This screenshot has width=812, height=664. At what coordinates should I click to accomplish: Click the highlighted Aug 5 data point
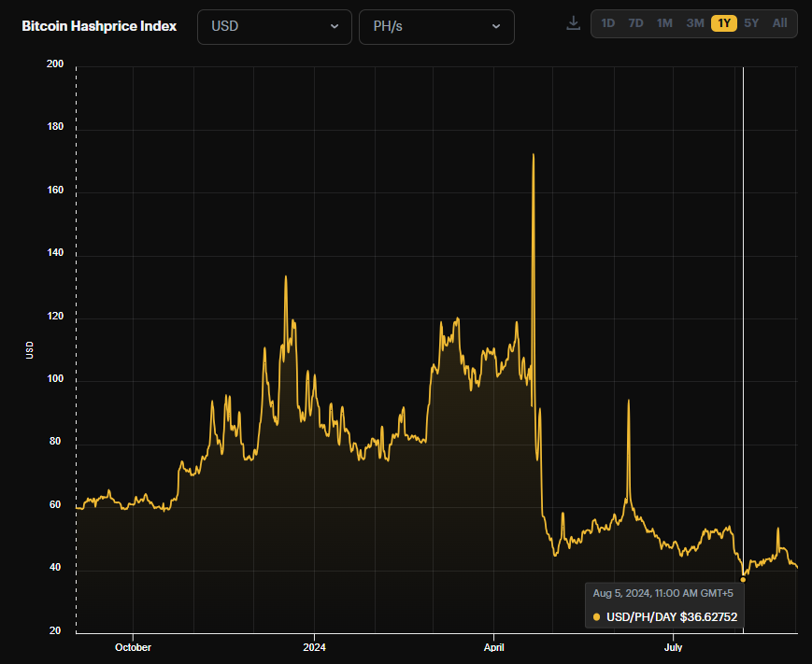[743, 580]
